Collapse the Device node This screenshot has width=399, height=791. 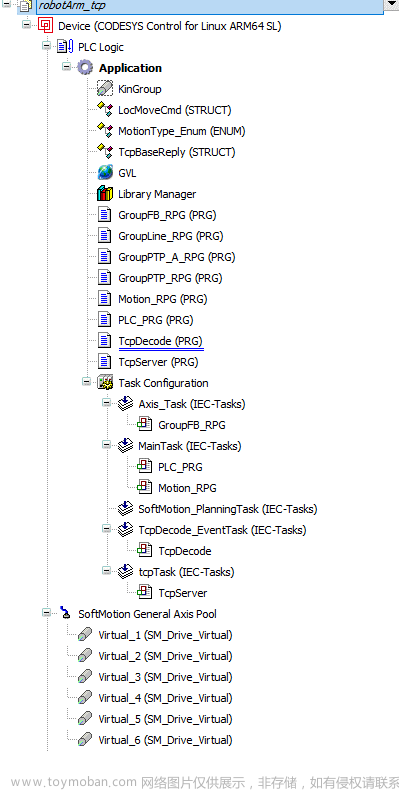26,24
